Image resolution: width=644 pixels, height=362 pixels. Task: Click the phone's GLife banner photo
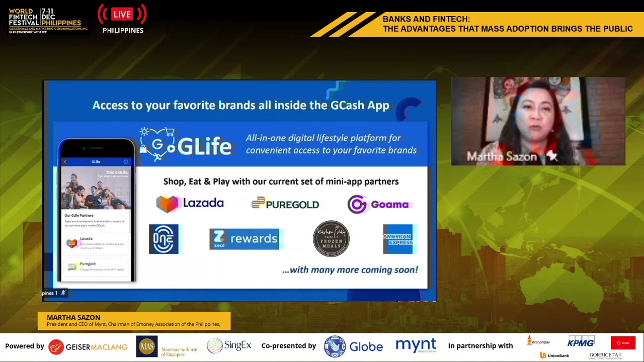(96, 188)
